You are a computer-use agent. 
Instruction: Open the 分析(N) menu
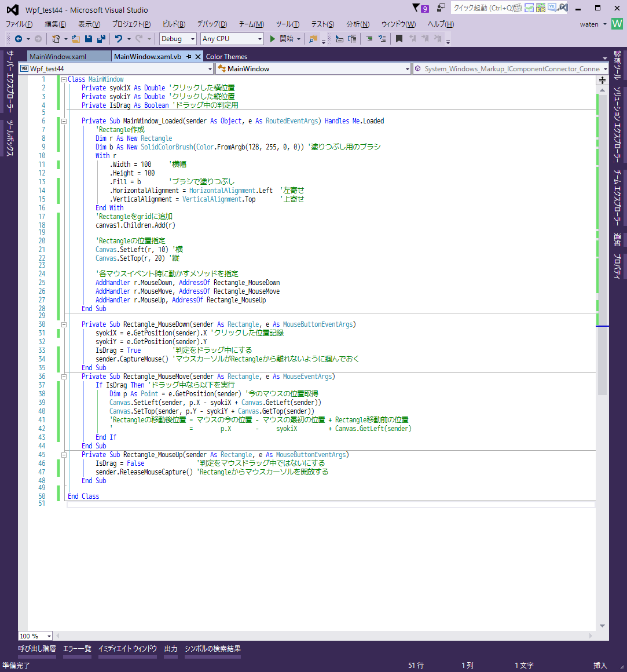tap(358, 24)
